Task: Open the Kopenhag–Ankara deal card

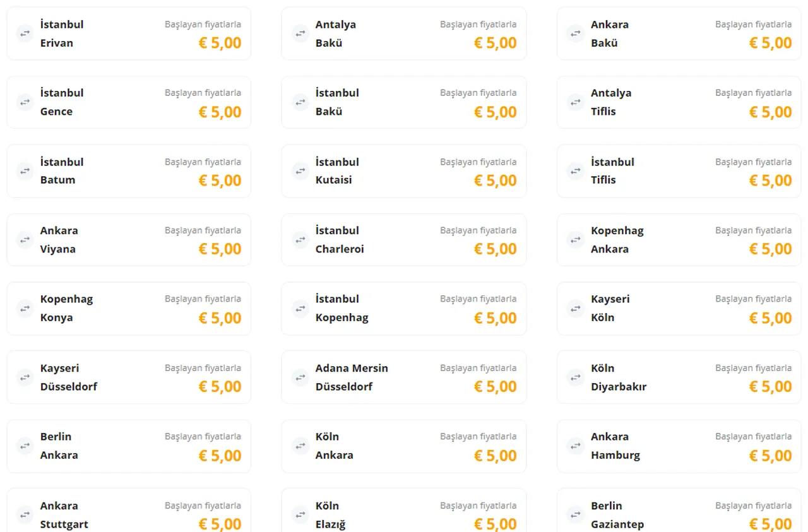Action: tap(679, 240)
